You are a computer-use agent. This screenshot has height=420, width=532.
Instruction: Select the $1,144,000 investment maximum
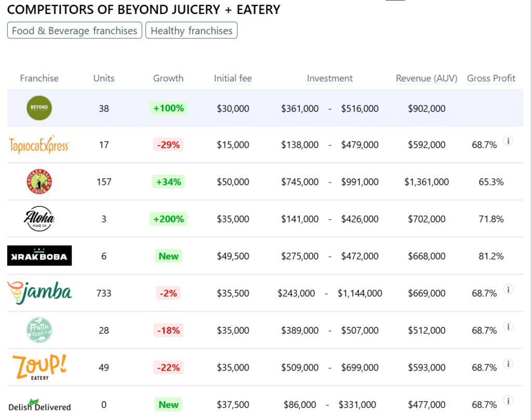click(x=360, y=293)
